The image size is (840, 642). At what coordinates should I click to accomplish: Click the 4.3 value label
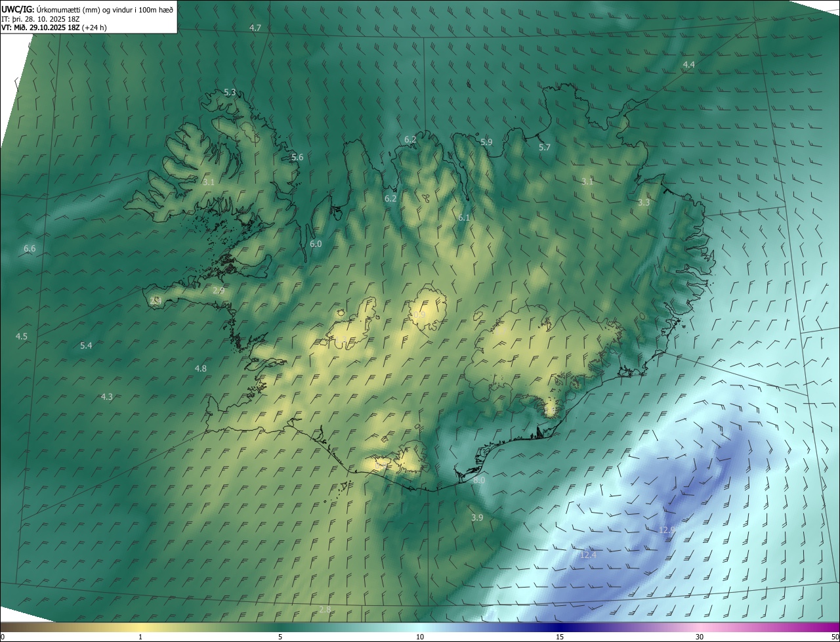(107, 396)
